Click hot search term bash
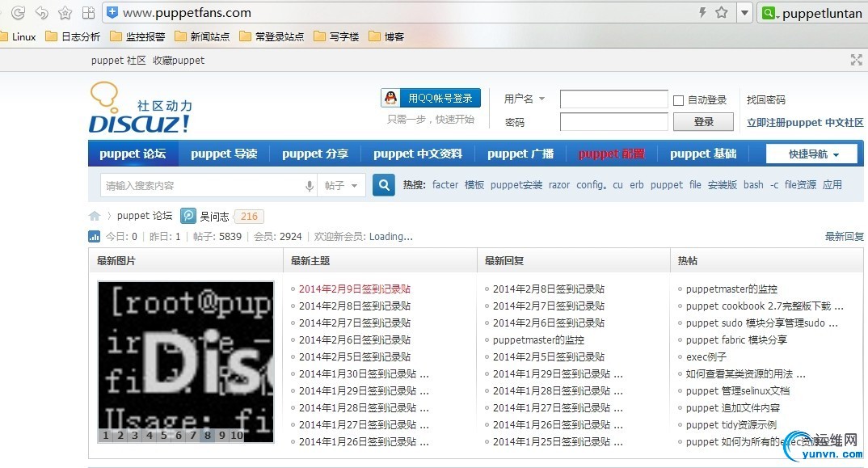868x468 pixels. click(x=753, y=185)
